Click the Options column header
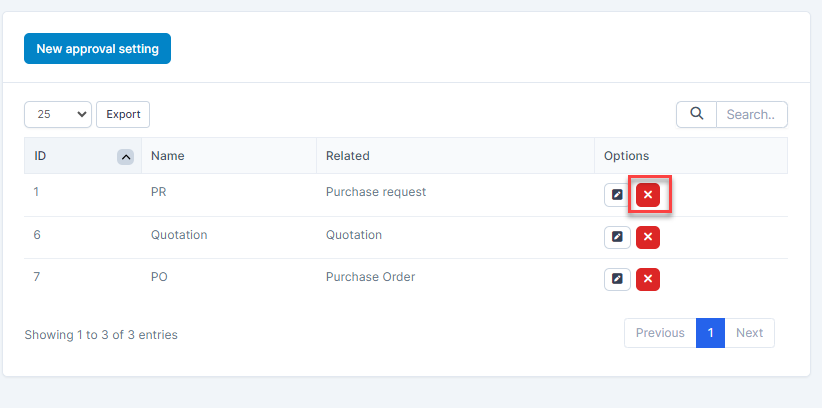 [627, 156]
